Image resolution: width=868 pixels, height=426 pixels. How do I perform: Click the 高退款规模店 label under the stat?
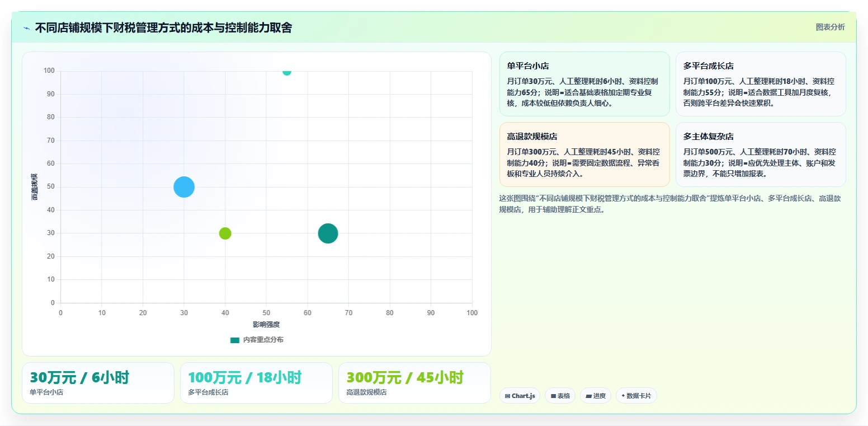coord(366,392)
